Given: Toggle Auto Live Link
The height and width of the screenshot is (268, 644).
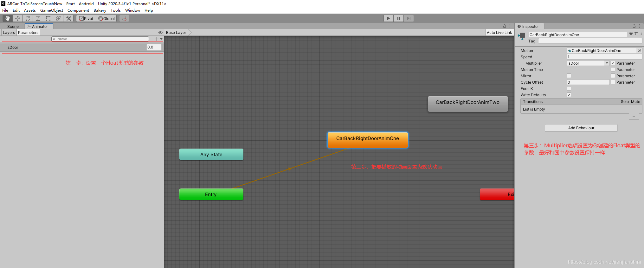Looking at the screenshot, I should tap(499, 33).
